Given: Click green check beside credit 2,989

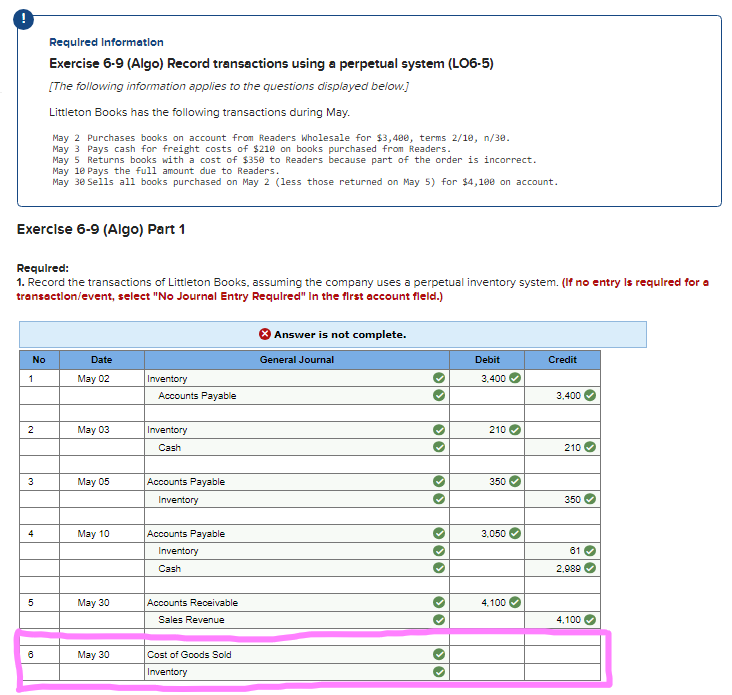Looking at the screenshot, I should 590,568.
